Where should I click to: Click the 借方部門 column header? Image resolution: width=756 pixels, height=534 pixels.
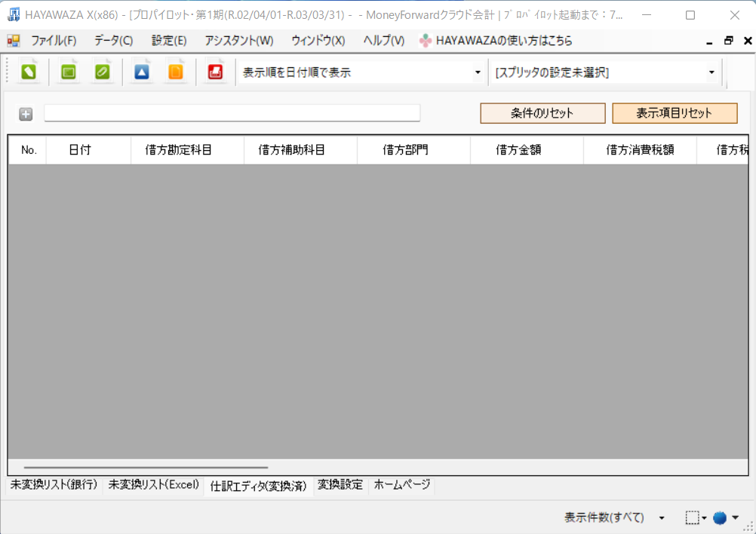click(413, 150)
